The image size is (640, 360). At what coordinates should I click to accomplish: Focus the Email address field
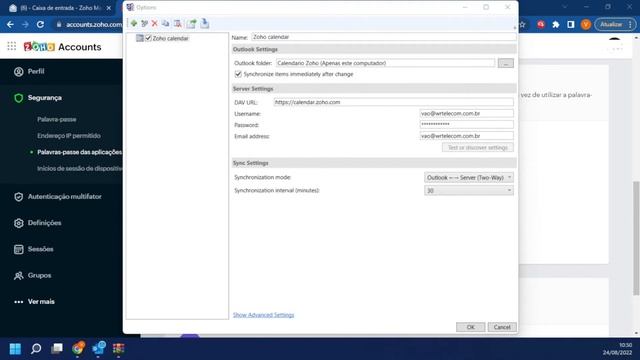pos(467,136)
